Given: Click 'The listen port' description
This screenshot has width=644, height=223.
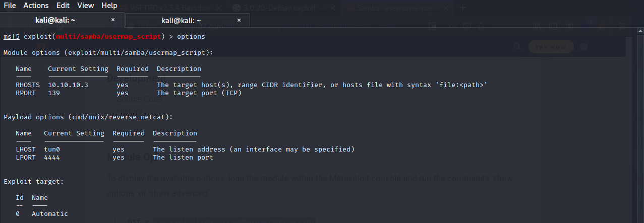Looking at the screenshot, I should coord(183,158).
